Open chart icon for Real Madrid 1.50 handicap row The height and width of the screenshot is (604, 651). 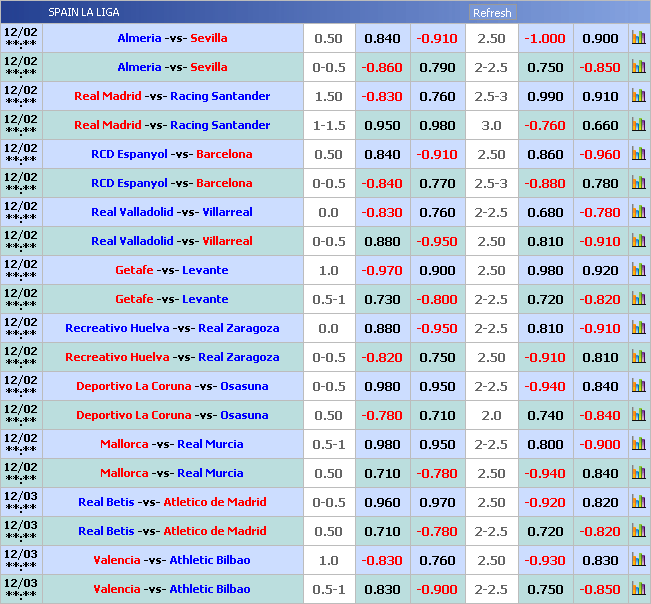tap(638, 96)
